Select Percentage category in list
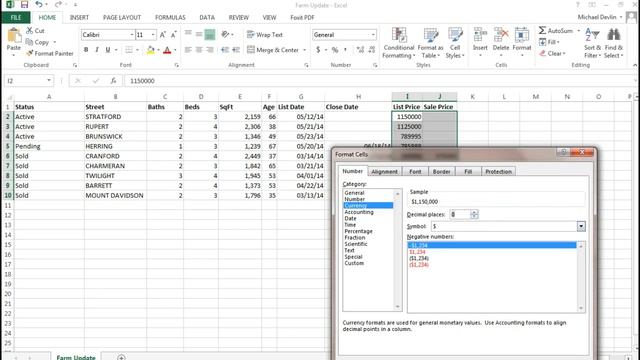 point(358,231)
